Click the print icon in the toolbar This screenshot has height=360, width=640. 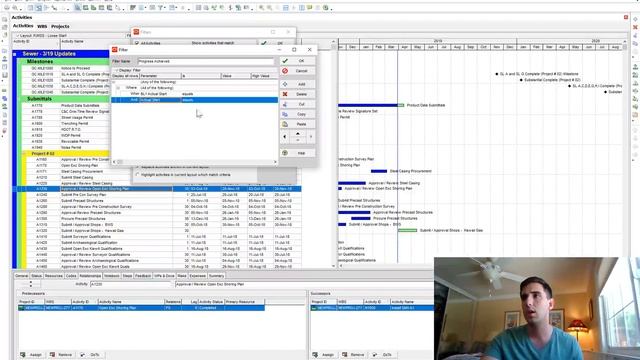click(7, 8)
